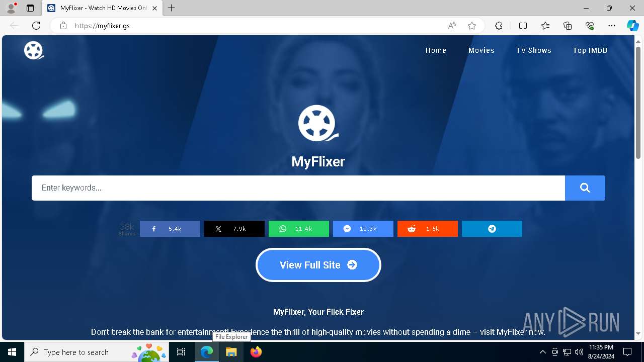Open the TV Shows menu item
Screen dimensions: 644x362
[x=533, y=50]
